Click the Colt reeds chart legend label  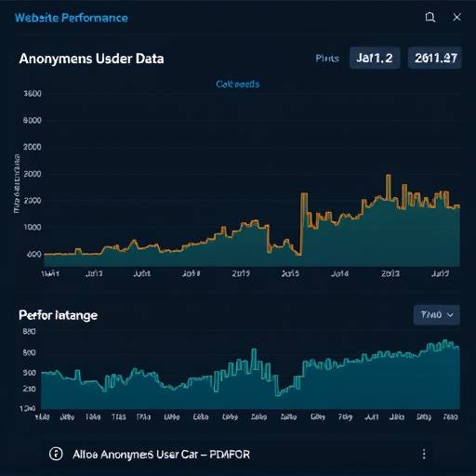[x=238, y=84]
